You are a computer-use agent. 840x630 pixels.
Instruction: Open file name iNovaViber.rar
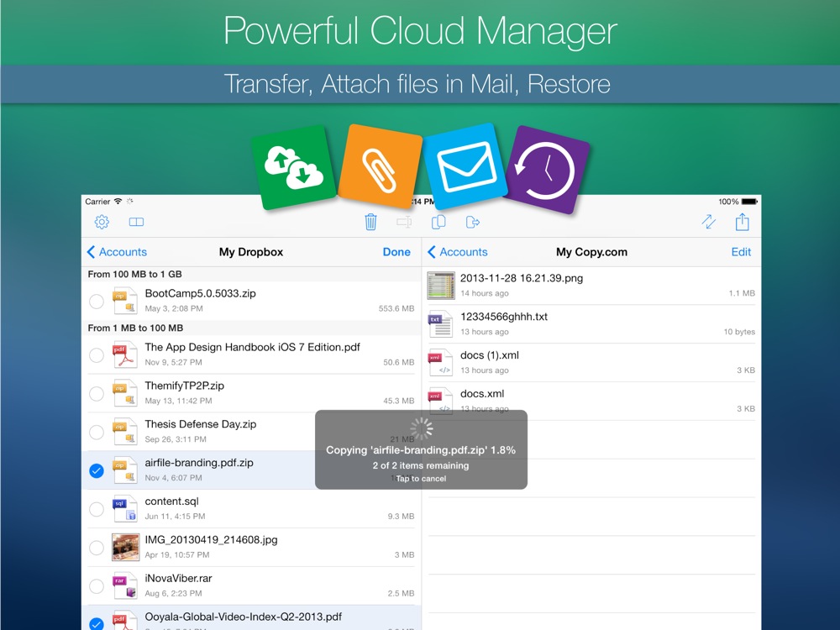point(178,579)
